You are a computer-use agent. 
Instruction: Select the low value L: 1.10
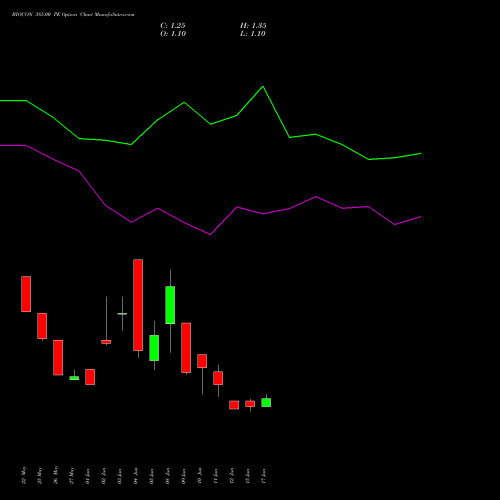click(x=253, y=34)
